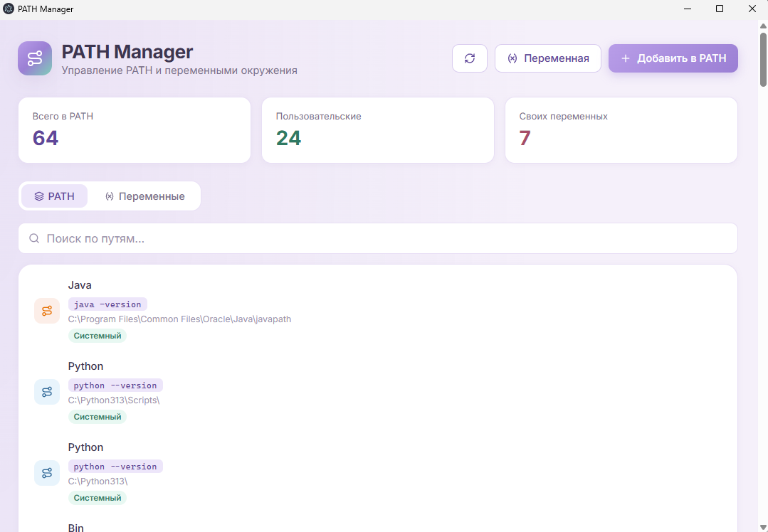Click the javapath path text
The height and width of the screenshot is (532, 768).
(180, 319)
